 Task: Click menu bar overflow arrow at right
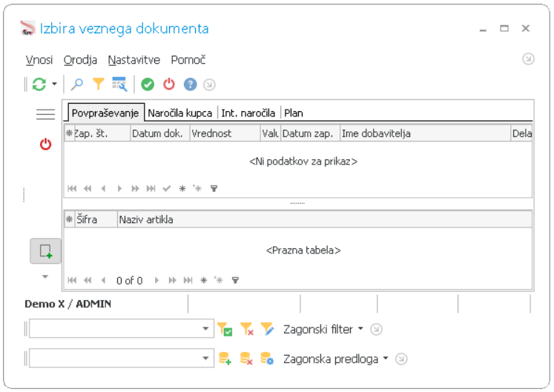(x=528, y=59)
